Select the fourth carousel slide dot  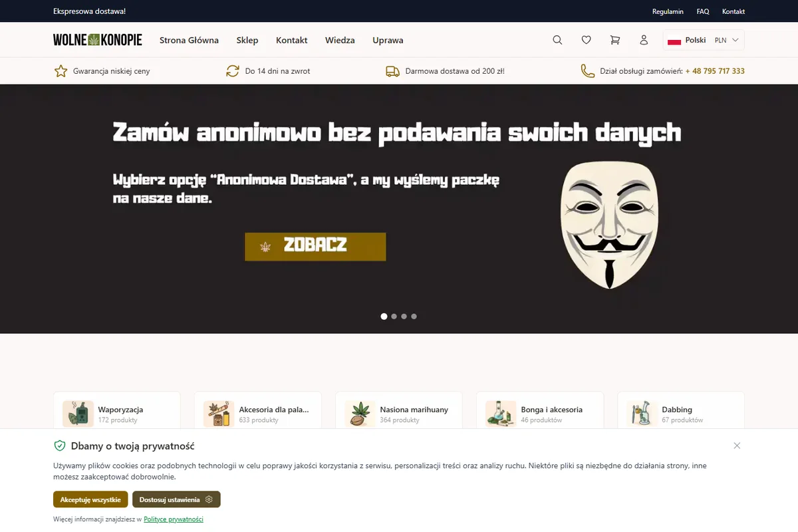pos(414,317)
